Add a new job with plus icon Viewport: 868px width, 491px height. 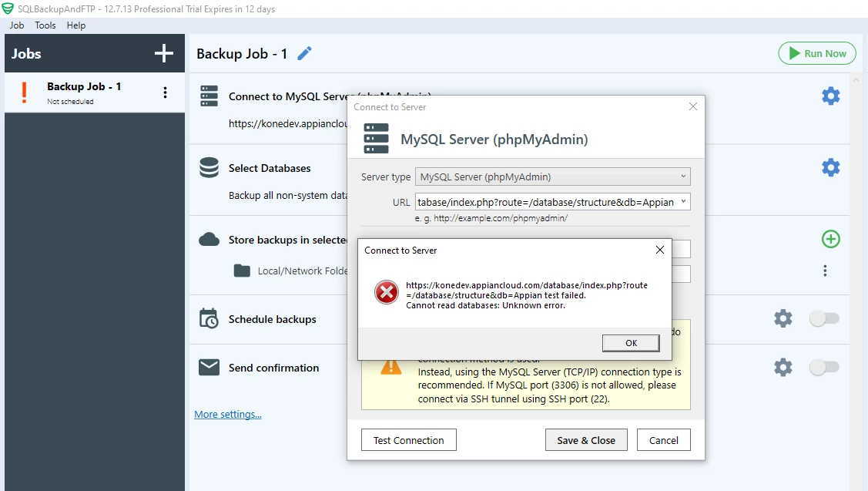pos(164,54)
